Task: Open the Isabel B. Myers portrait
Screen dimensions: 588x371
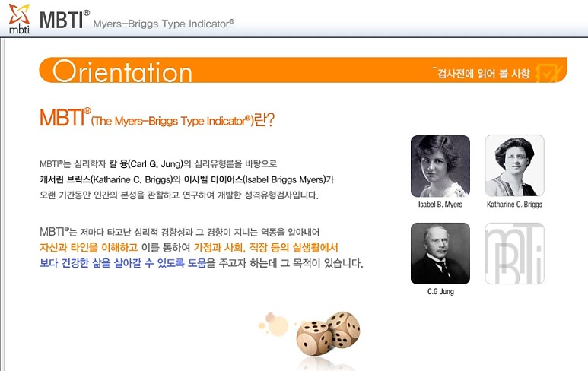Action: pyautogui.click(x=440, y=166)
